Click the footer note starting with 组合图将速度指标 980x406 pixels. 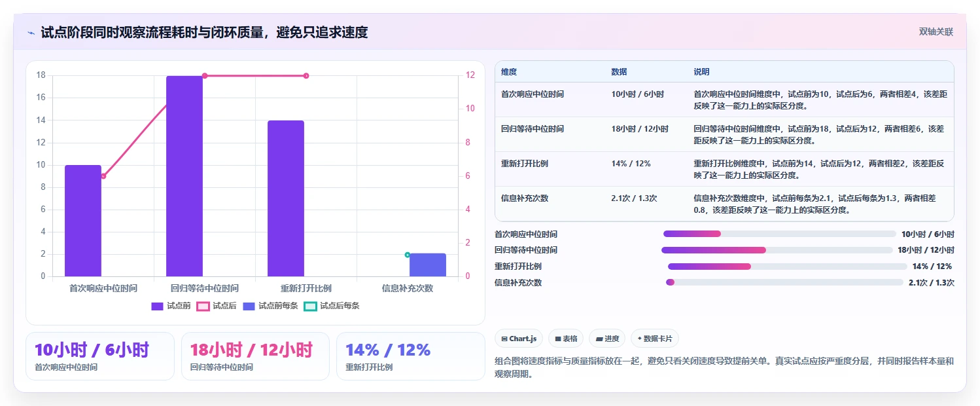click(725, 367)
